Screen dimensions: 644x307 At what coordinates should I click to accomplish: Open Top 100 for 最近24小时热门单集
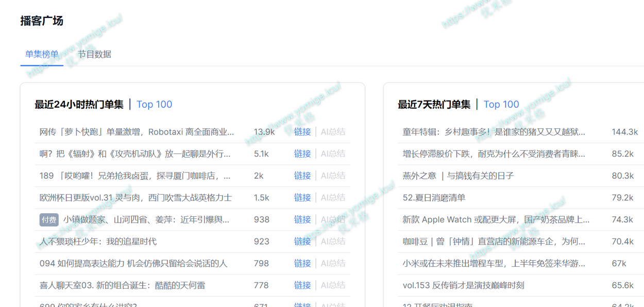[x=154, y=105]
